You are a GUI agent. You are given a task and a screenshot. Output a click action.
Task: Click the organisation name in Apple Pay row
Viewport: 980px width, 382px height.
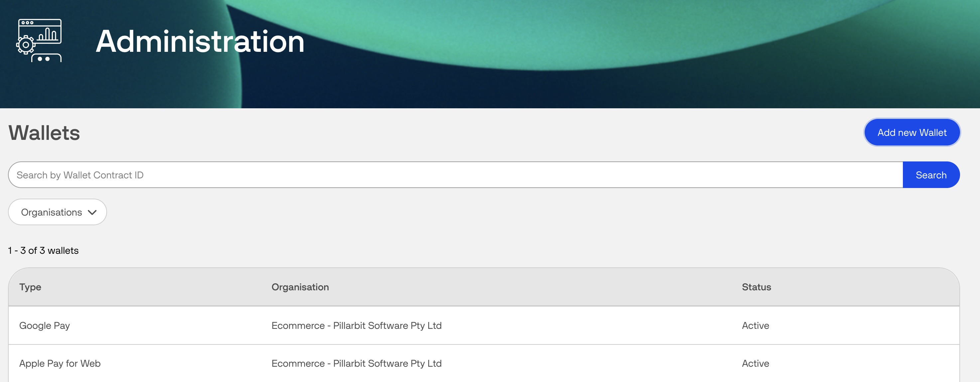356,363
